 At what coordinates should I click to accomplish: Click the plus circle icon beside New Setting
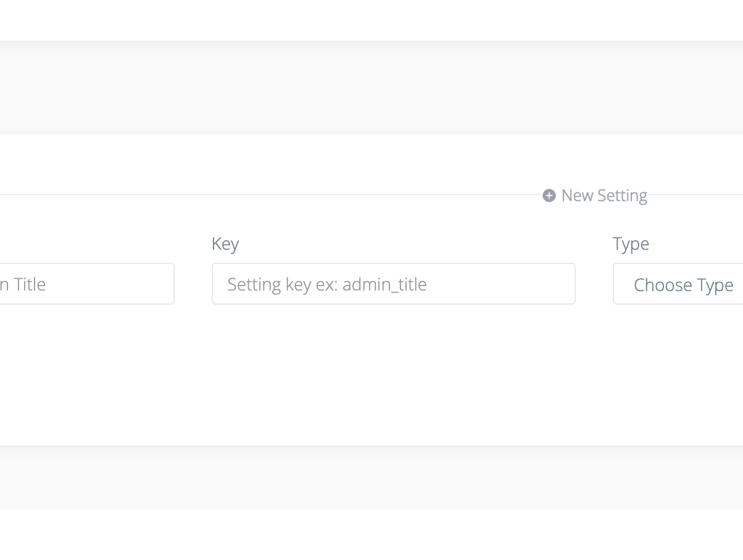tap(549, 196)
